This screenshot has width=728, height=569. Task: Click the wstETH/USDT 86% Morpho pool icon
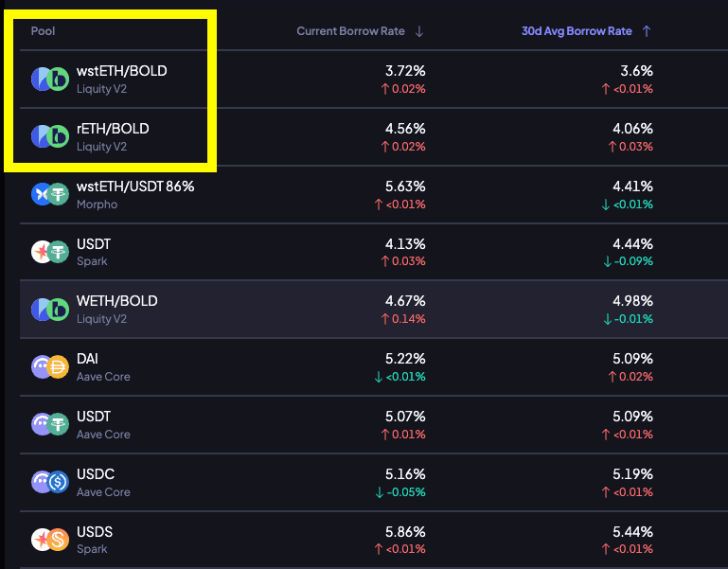[50, 194]
